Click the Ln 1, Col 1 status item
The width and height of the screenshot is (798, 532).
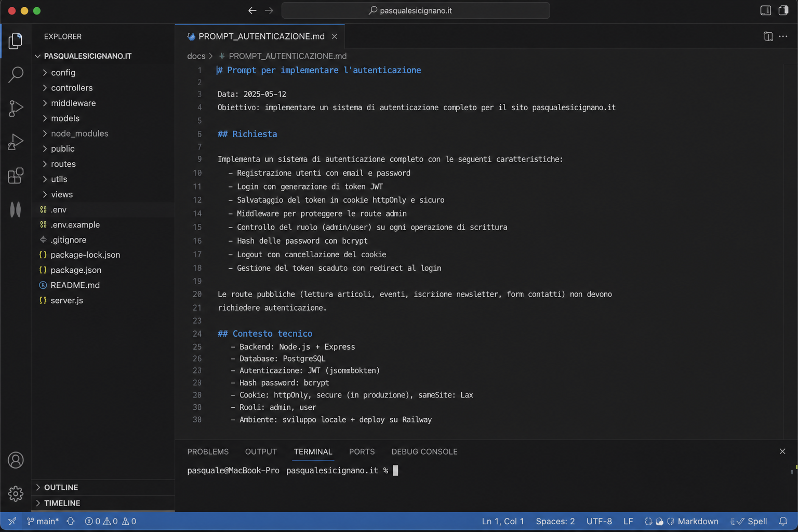point(503,521)
